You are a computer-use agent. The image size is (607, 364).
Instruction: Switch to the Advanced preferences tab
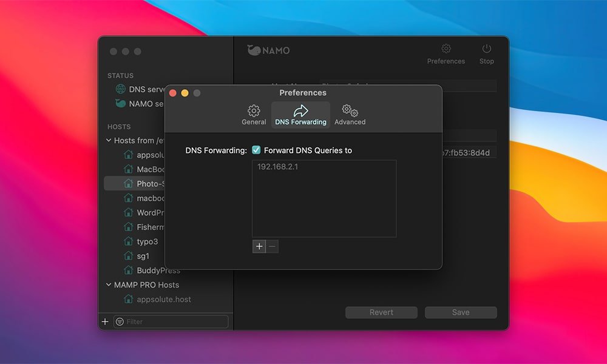tap(350, 115)
